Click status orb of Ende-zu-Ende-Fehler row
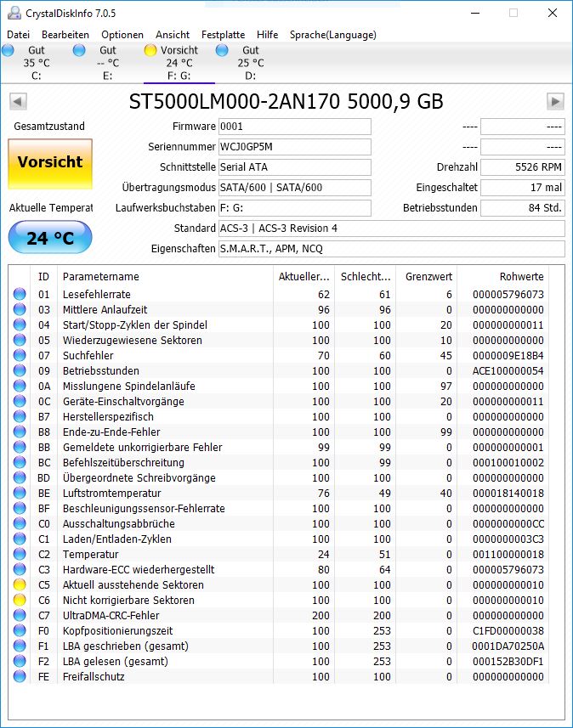The width and height of the screenshot is (573, 728). [x=20, y=432]
